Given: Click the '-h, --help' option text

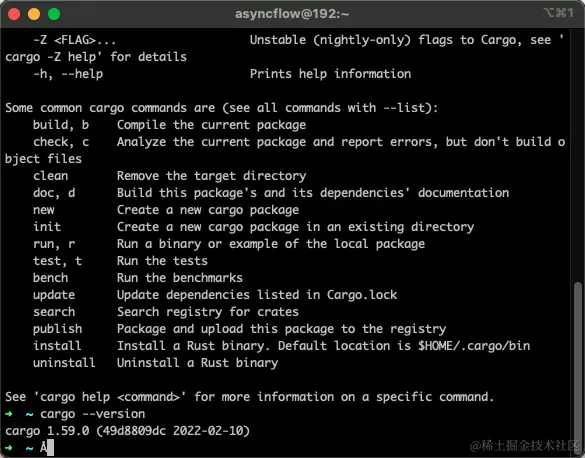Looking at the screenshot, I should click(68, 73).
